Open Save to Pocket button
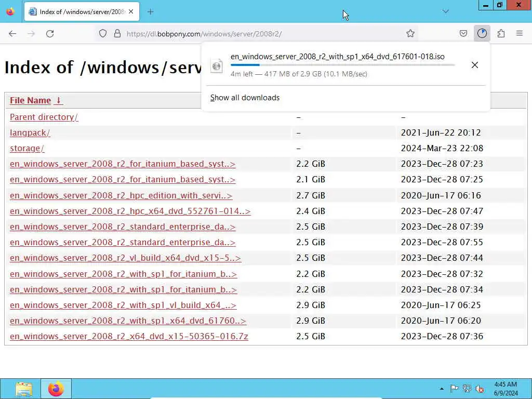The height and width of the screenshot is (399, 532). (463, 34)
